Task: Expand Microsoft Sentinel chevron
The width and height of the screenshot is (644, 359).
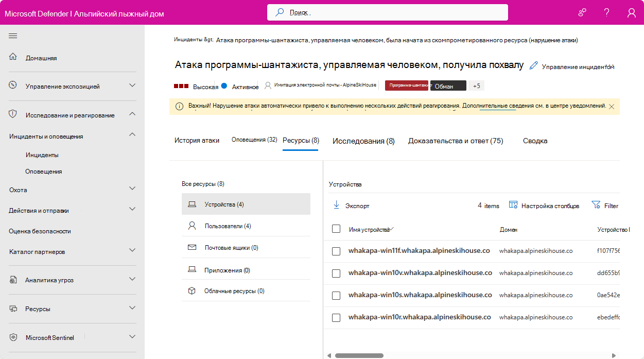Action: click(x=132, y=337)
